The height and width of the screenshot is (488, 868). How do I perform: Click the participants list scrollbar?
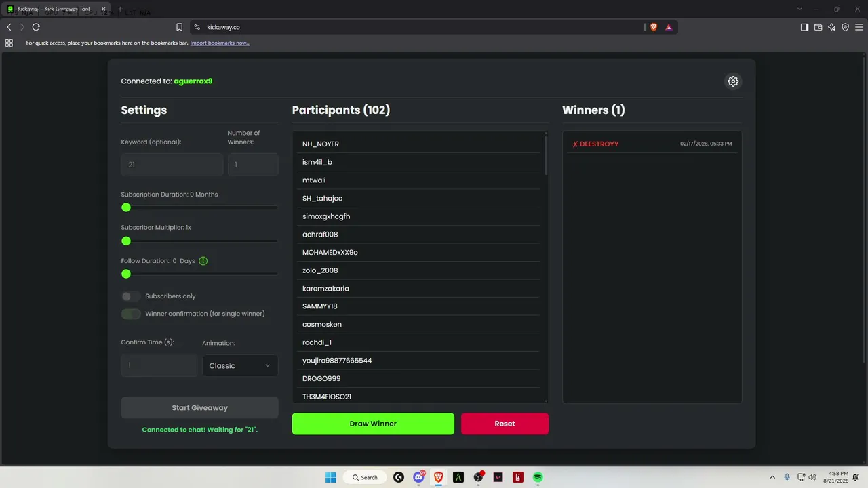pos(546,155)
